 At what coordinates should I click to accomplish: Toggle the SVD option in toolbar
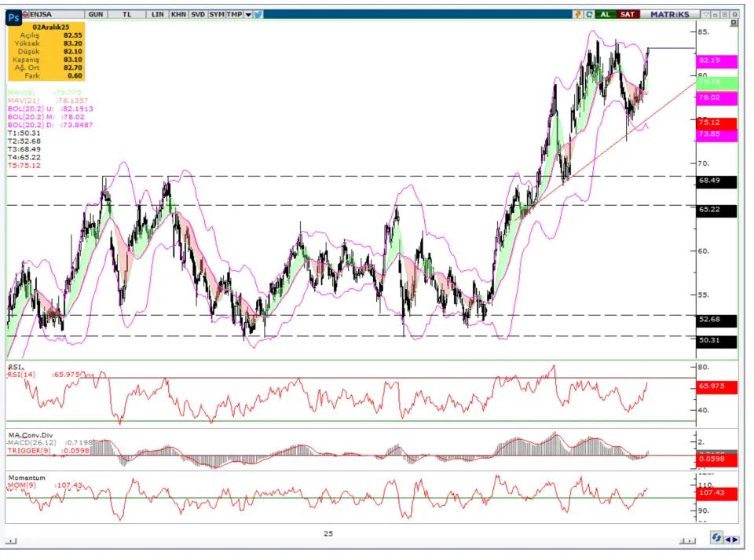click(x=198, y=14)
